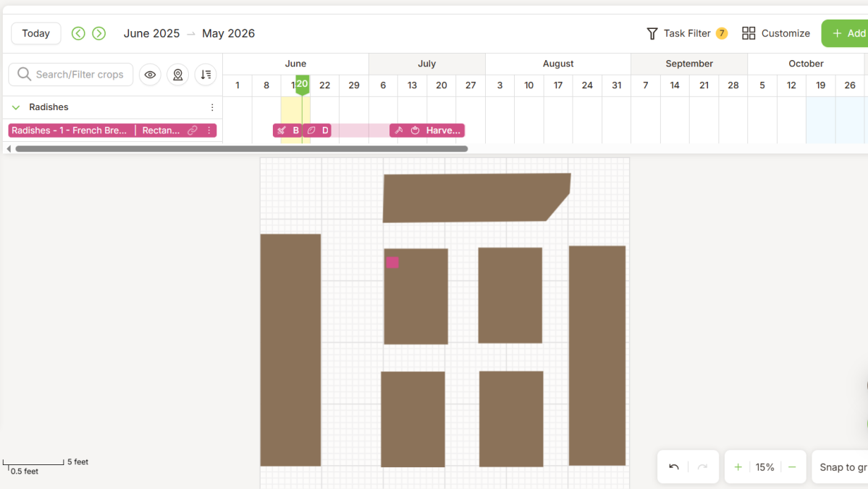Open the Task Filter menu
This screenshot has width=868, height=489.
[686, 33]
